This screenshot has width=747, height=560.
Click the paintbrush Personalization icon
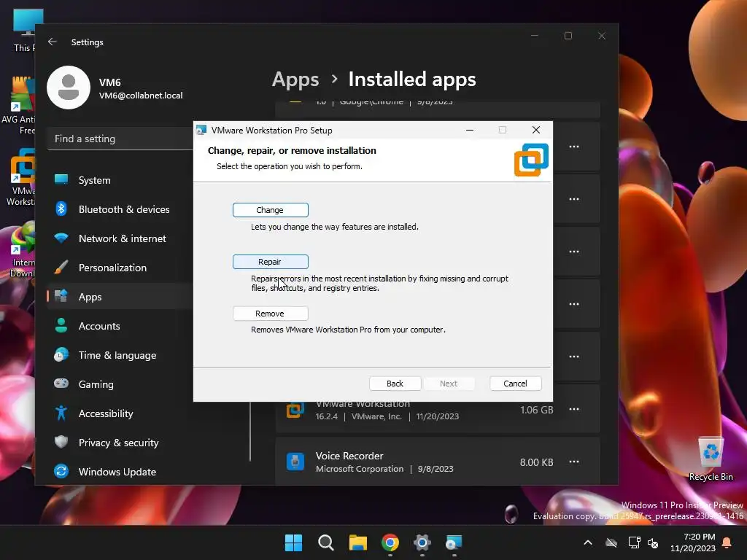[61, 267]
